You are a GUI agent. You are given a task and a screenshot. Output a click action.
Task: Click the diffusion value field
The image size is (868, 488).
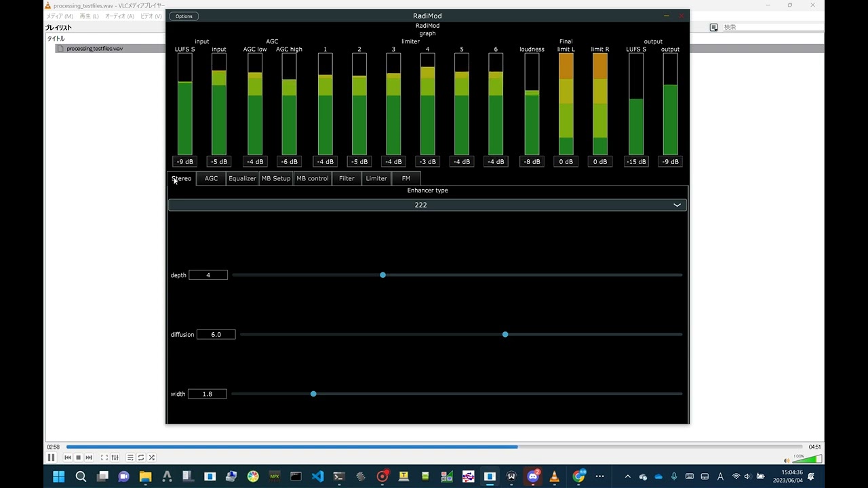(216, 334)
